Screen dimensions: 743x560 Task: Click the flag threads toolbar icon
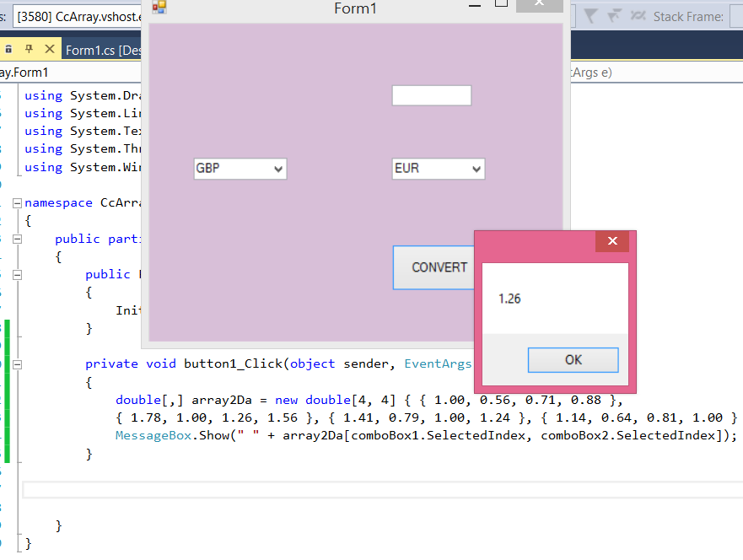coord(614,16)
